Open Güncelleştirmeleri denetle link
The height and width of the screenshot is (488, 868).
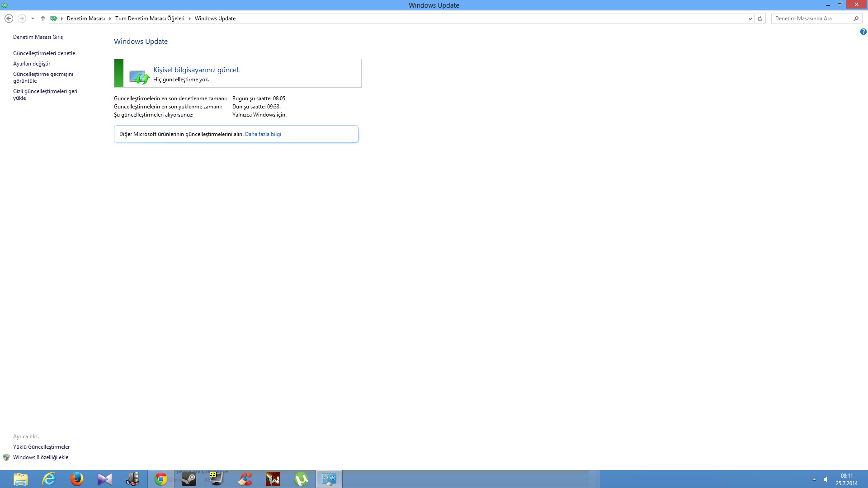coord(44,53)
